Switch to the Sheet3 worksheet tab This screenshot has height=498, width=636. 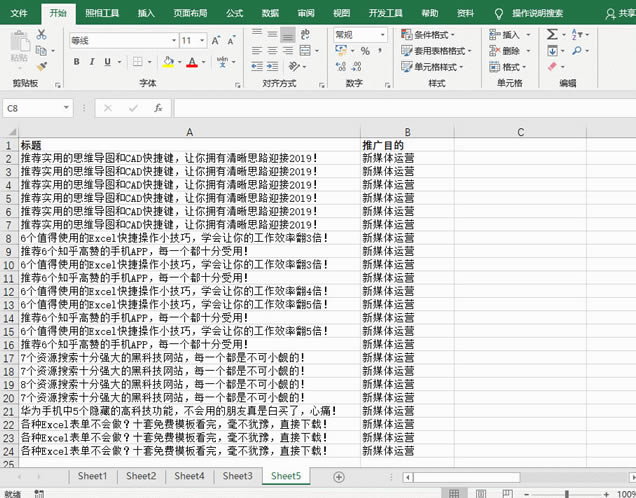(x=237, y=476)
